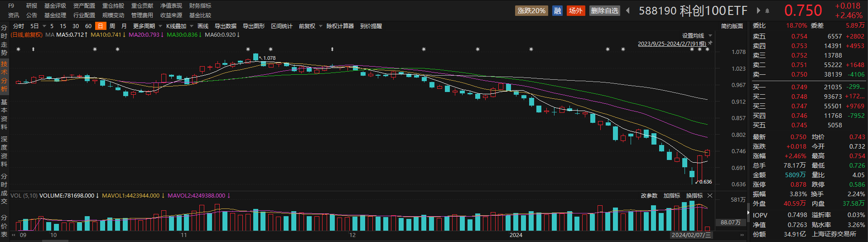Image resolution: width=868 pixels, height=242 pixels.
Task: Click the 涨跌20% tag
Action: [x=531, y=11]
